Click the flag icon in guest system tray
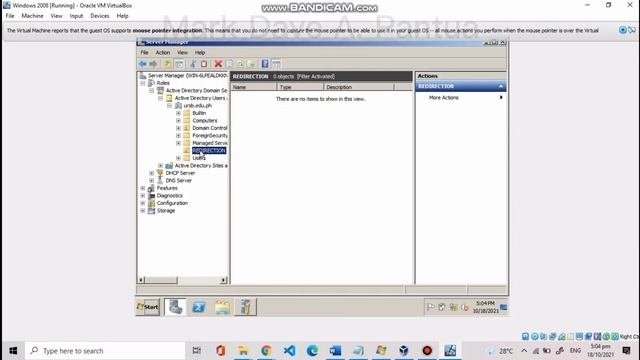This screenshot has width=640, height=360. click(431, 307)
